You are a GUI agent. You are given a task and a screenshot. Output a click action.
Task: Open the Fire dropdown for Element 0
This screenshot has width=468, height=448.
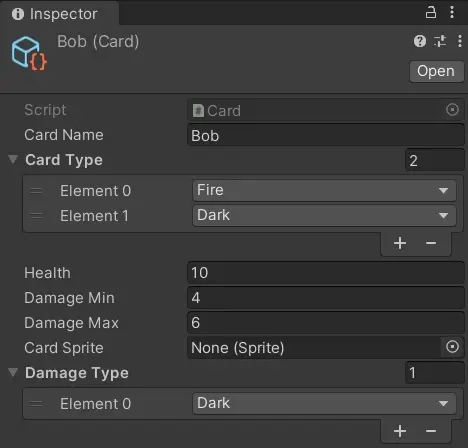(x=324, y=190)
